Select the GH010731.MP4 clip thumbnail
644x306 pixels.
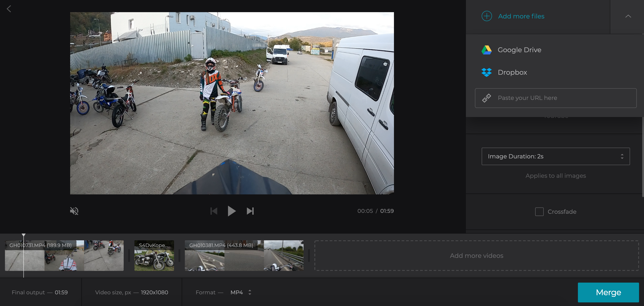pos(64,255)
